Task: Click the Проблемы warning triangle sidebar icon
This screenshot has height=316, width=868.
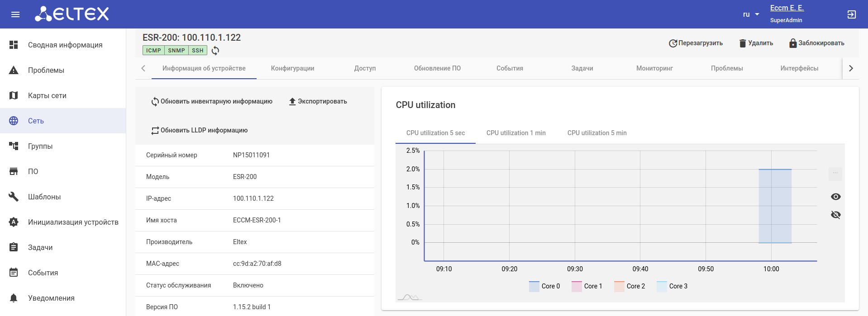Action: click(14, 70)
